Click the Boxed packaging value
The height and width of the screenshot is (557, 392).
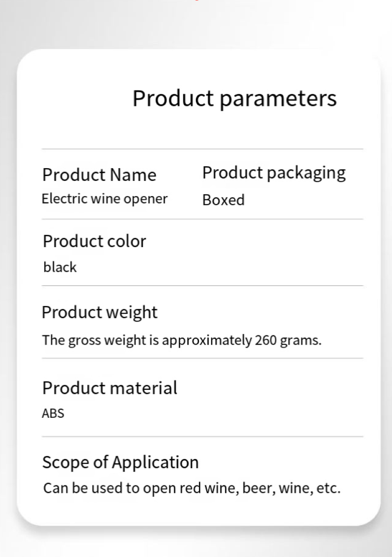pyautogui.click(x=223, y=200)
